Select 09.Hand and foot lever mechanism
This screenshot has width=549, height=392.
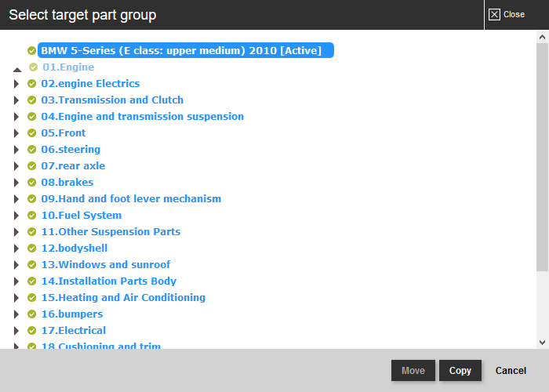click(x=131, y=198)
